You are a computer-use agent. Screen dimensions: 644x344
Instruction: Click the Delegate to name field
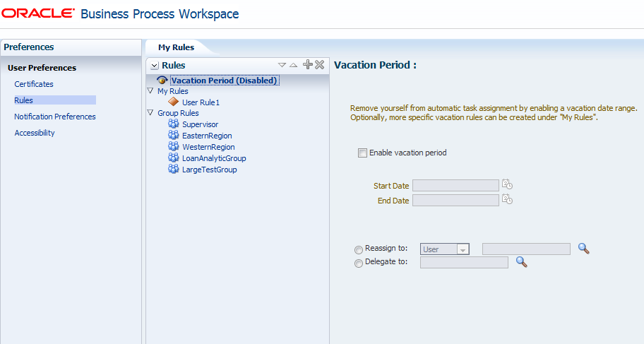[464, 262]
